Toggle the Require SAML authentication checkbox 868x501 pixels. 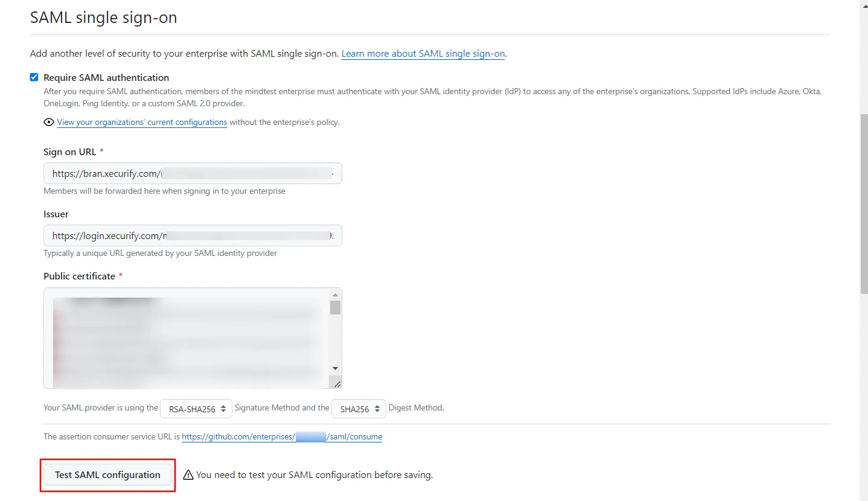tap(34, 77)
